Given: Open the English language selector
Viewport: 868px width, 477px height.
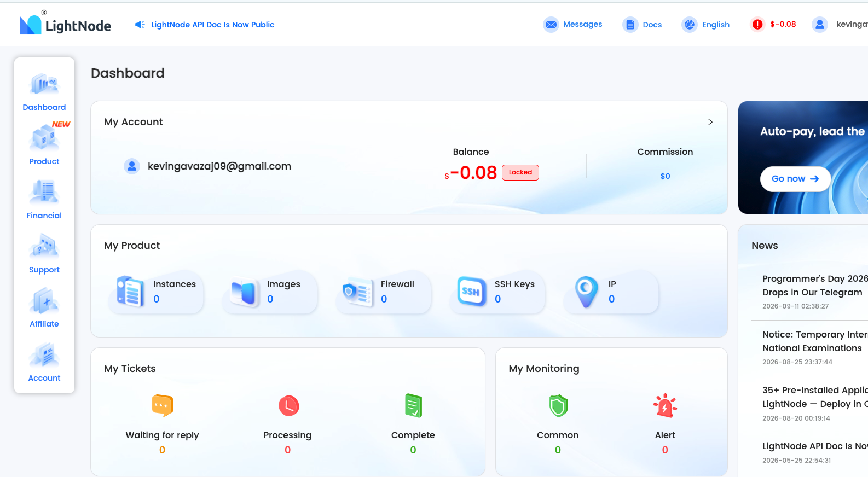Looking at the screenshot, I should pos(705,25).
